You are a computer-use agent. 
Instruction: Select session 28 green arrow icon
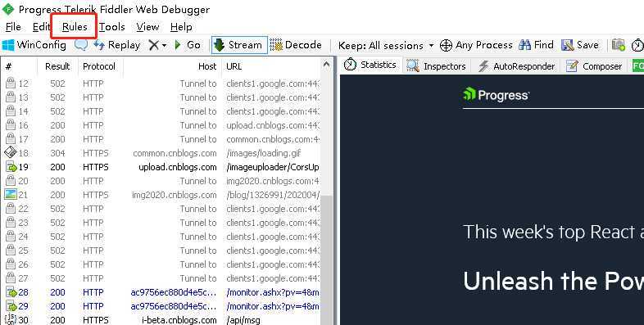click(11, 292)
